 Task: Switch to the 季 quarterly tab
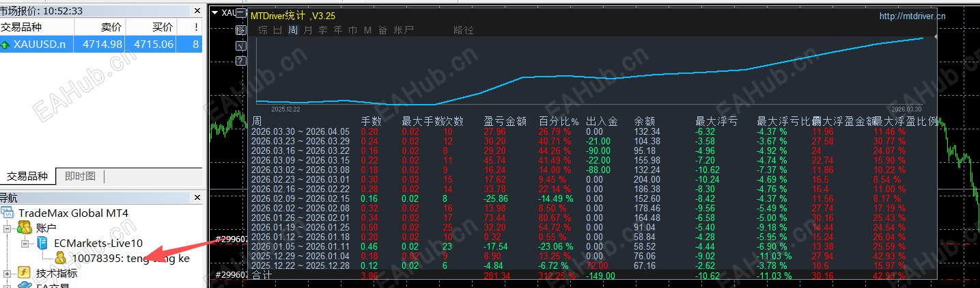tap(323, 30)
